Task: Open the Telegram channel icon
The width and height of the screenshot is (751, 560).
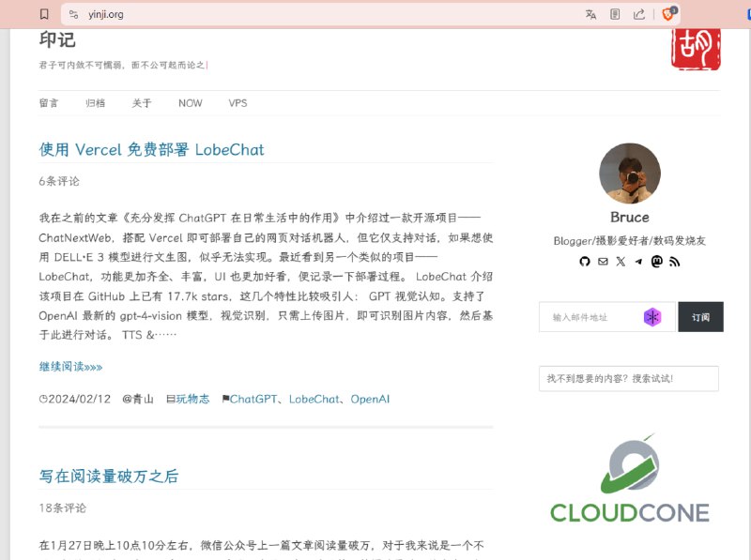Action: [638, 262]
